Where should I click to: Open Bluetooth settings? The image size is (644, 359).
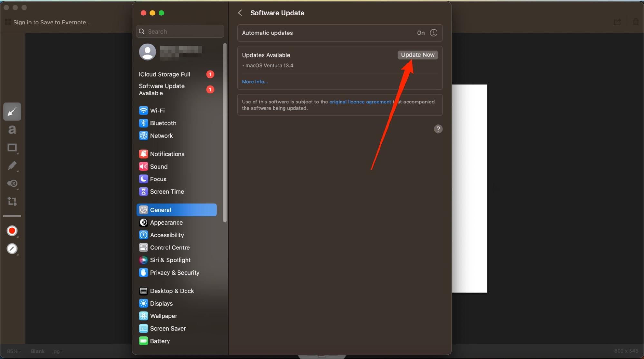(x=177, y=123)
